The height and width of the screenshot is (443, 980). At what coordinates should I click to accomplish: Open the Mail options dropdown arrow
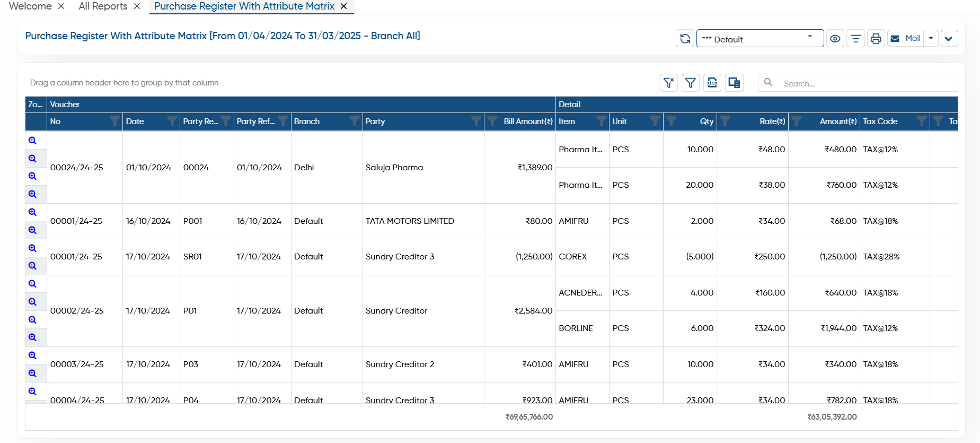(931, 39)
